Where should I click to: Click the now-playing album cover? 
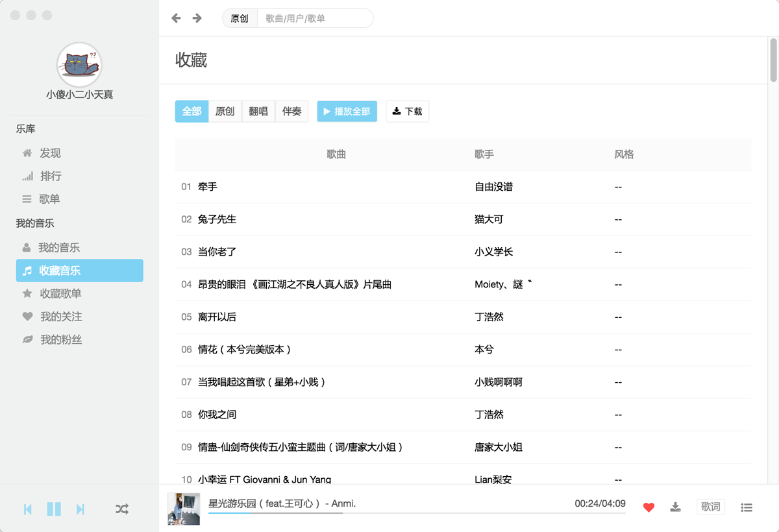tap(184, 509)
